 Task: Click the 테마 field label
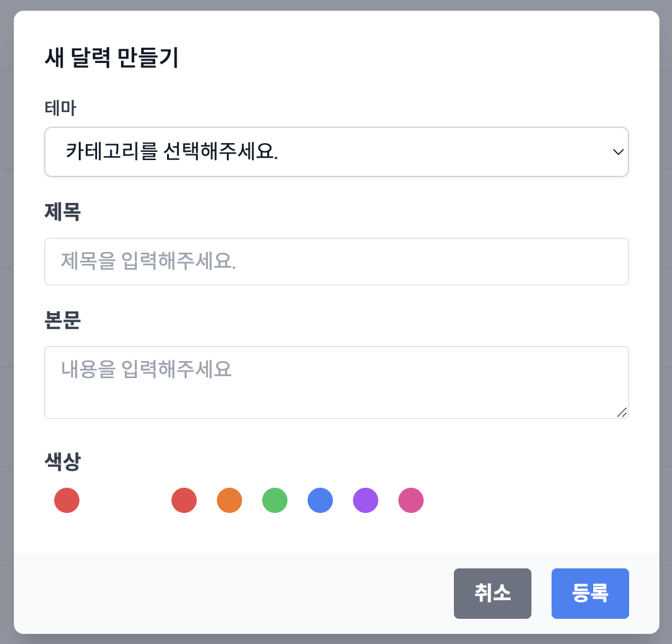(x=60, y=108)
